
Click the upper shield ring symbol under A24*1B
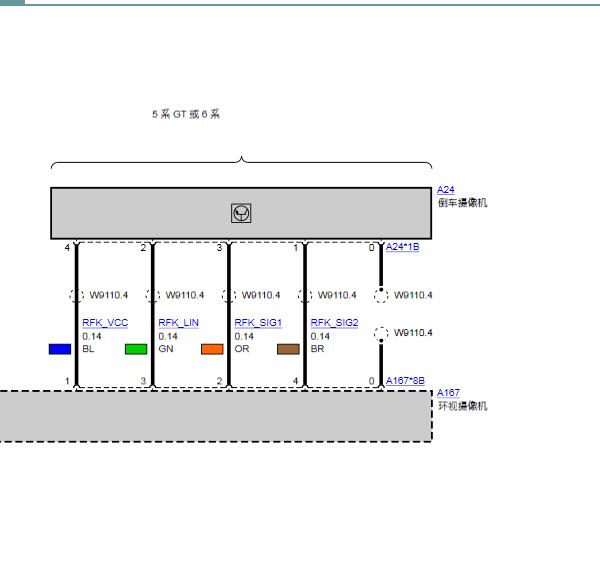point(381,295)
